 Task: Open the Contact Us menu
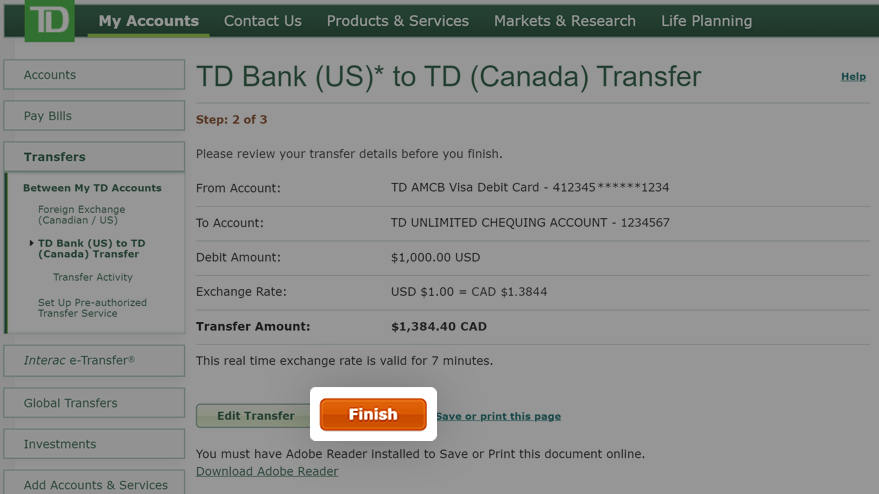(x=262, y=21)
